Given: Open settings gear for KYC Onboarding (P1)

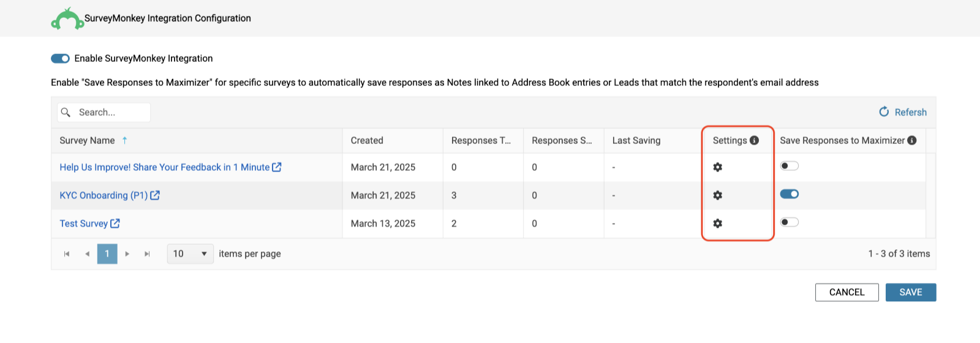Looking at the screenshot, I should pyautogui.click(x=717, y=195).
